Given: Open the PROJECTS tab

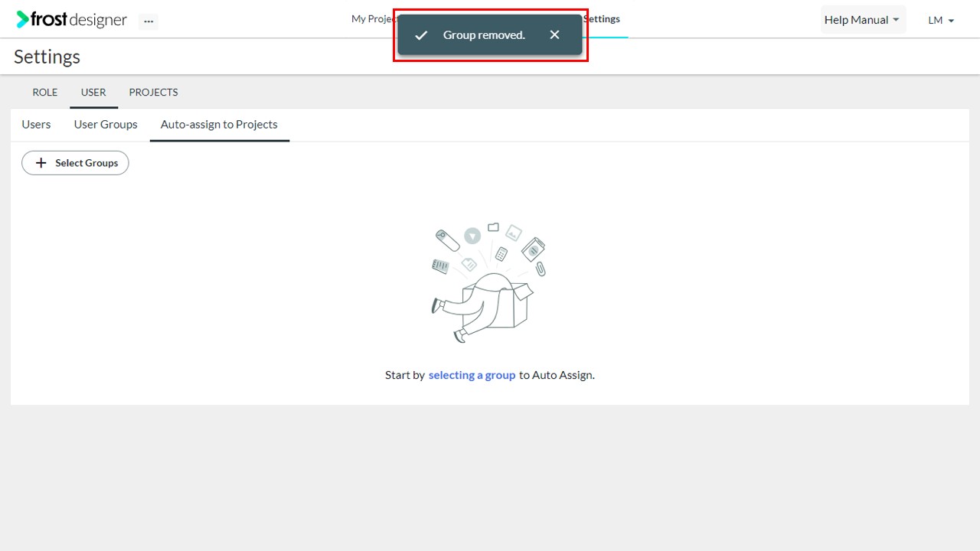Looking at the screenshot, I should (x=153, y=93).
